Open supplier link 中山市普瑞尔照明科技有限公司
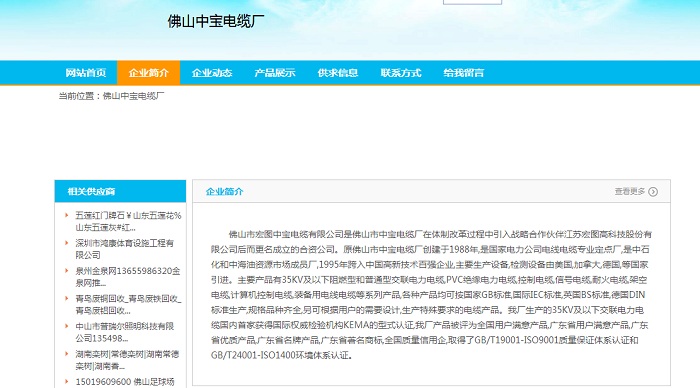 point(124,332)
